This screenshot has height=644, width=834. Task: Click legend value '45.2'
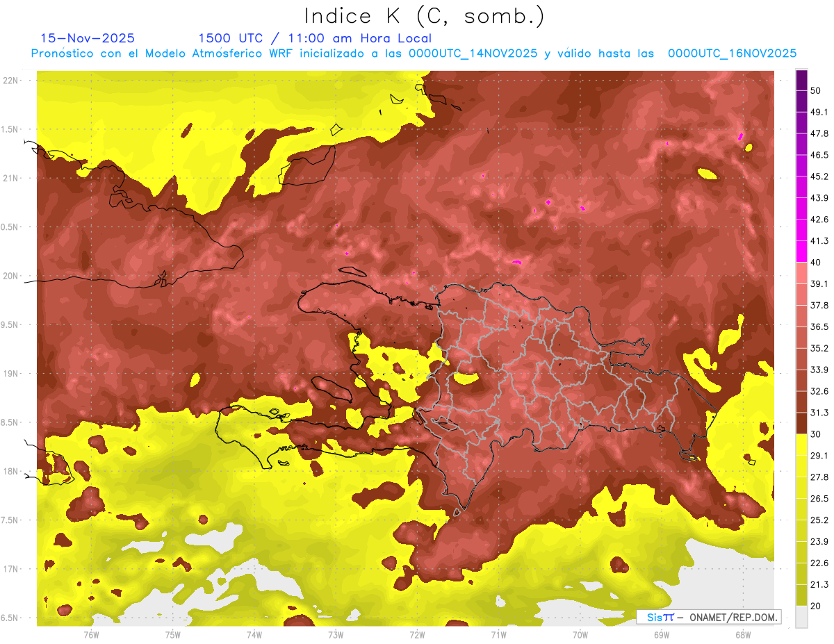click(819, 176)
